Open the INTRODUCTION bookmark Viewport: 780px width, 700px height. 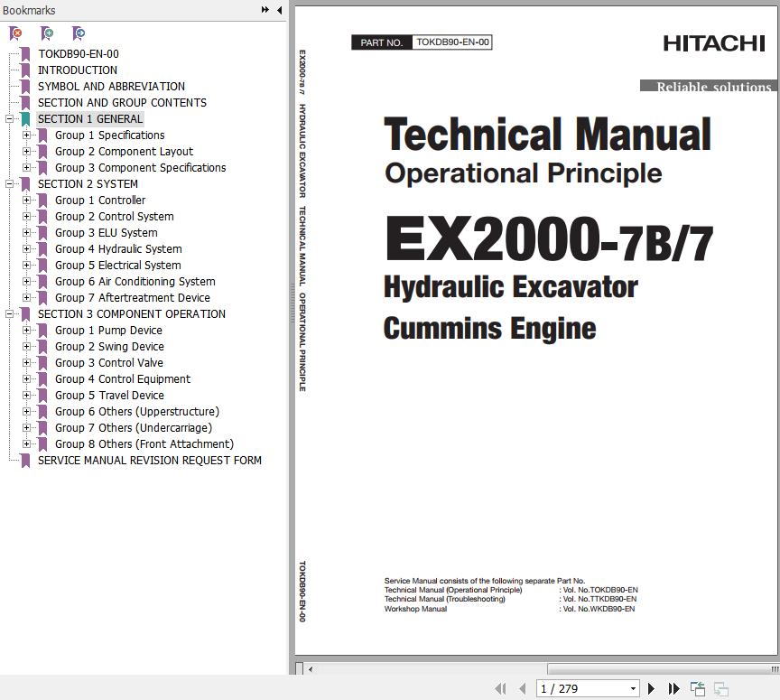pos(77,70)
